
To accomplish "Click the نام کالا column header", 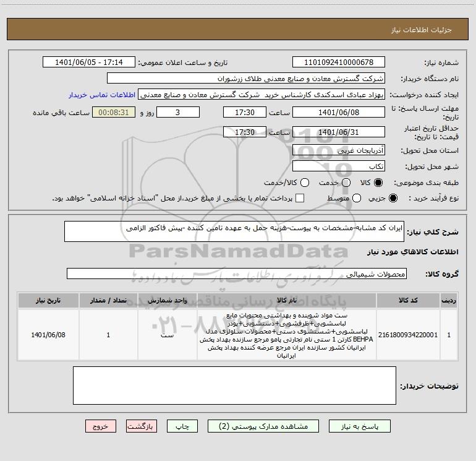I will [287, 300].
